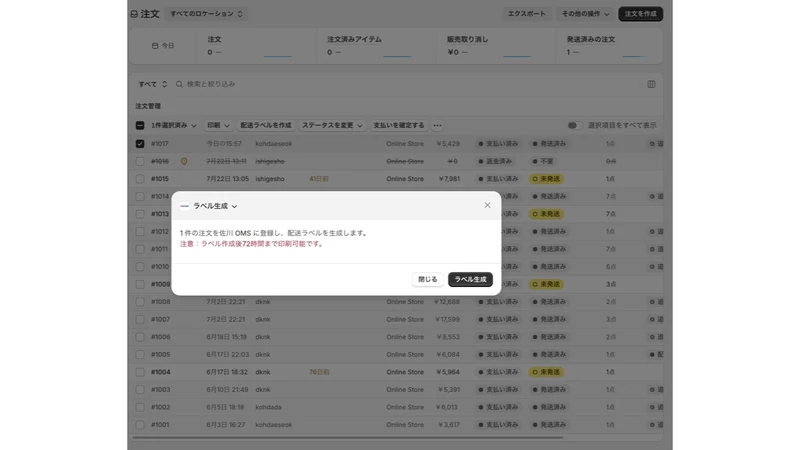Open the その他の操作 dropdown
The height and width of the screenshot is (450, 800).
click(585, 14)
